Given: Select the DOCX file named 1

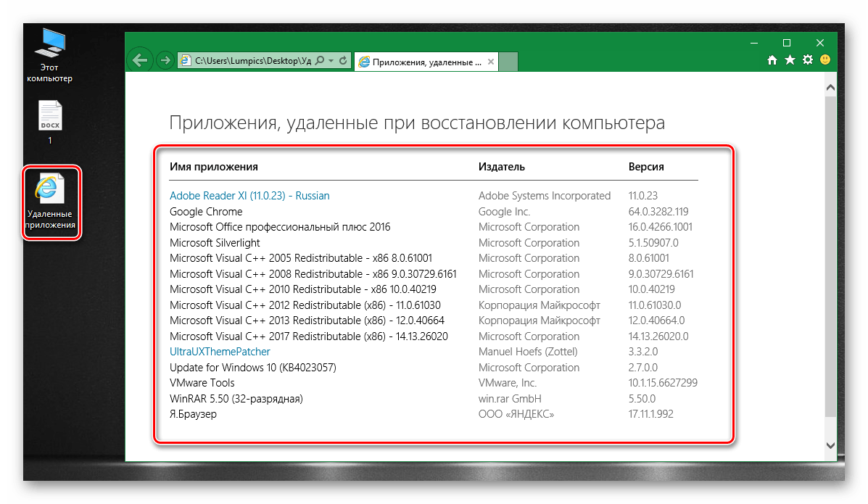Looking at the screenshot, I should coord(50,123).
